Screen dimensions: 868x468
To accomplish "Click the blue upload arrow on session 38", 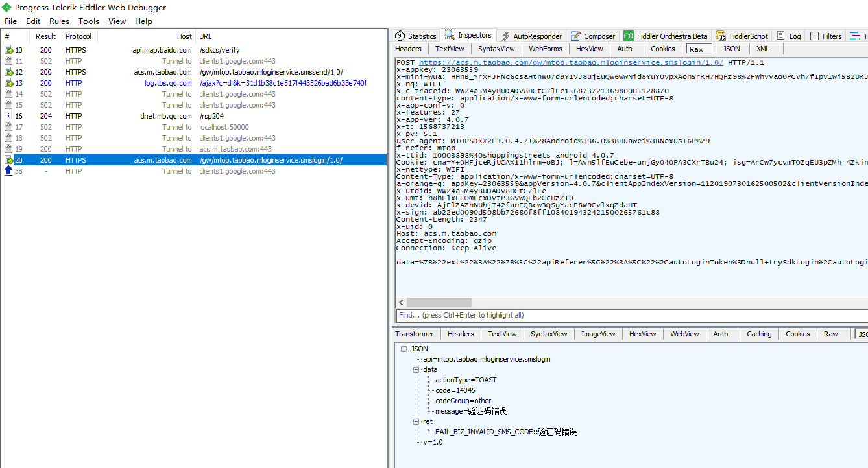I will click(x=7, y=170).
